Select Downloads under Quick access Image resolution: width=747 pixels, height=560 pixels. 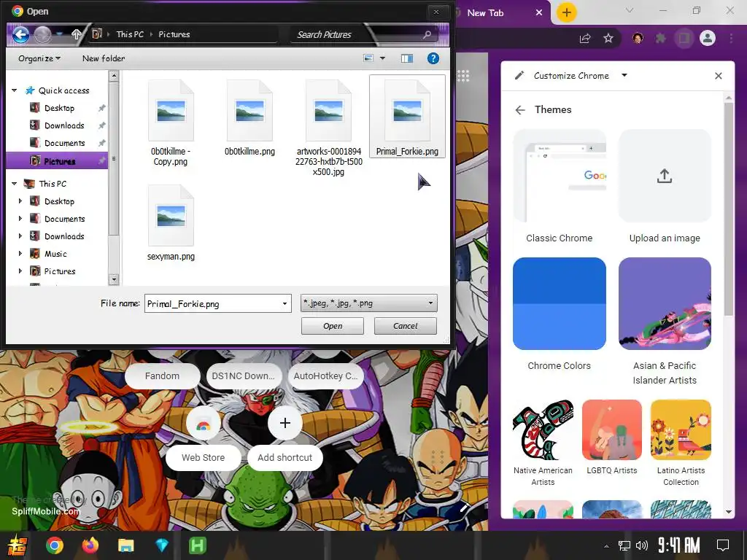pos(64,125)
